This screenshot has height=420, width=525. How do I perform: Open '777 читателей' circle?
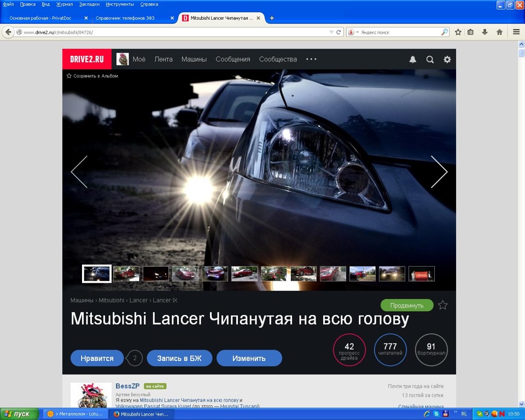pyautogui.click(x=390, y=349)
